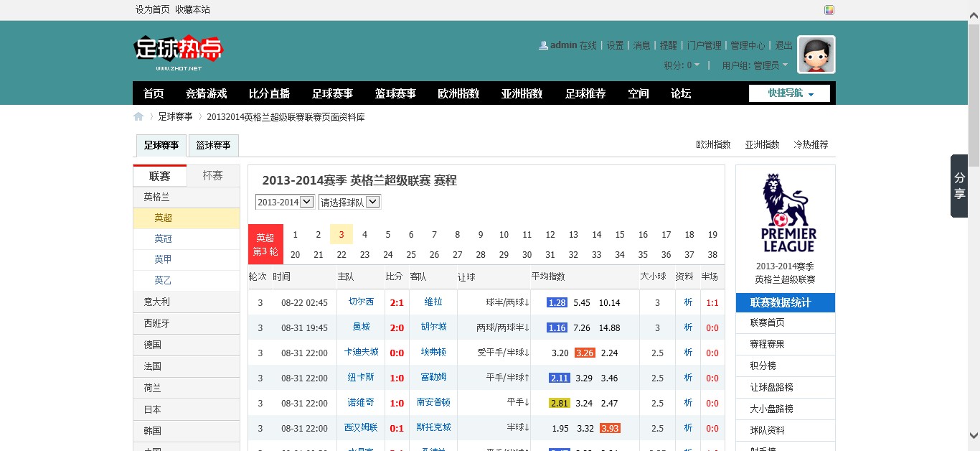Expand the 快捷导航 quick navigation menu
Viewport: 980px width, 451px height.
click(789, 93)
